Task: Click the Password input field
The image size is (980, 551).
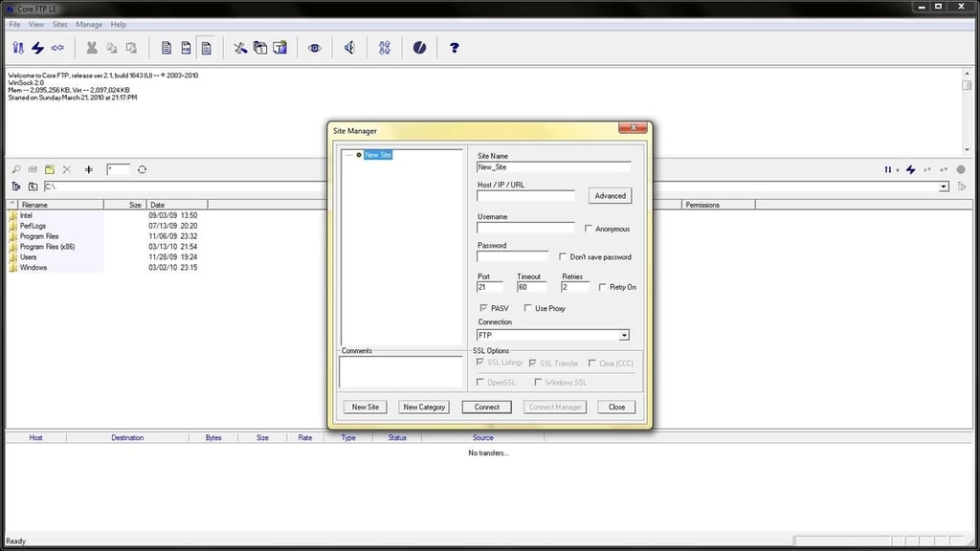Action: pos(512,256)
